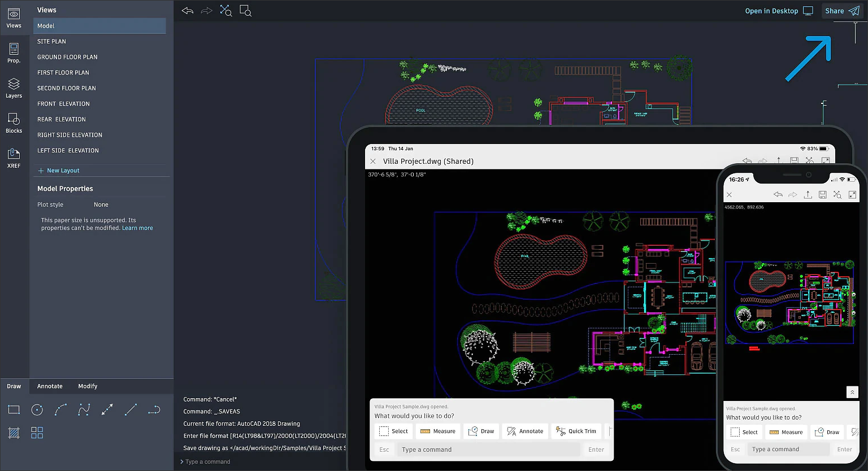Open the Views panel from the sidebar
Screen dimensions: 868x471
pyautogui.click(x=14, y=18)
